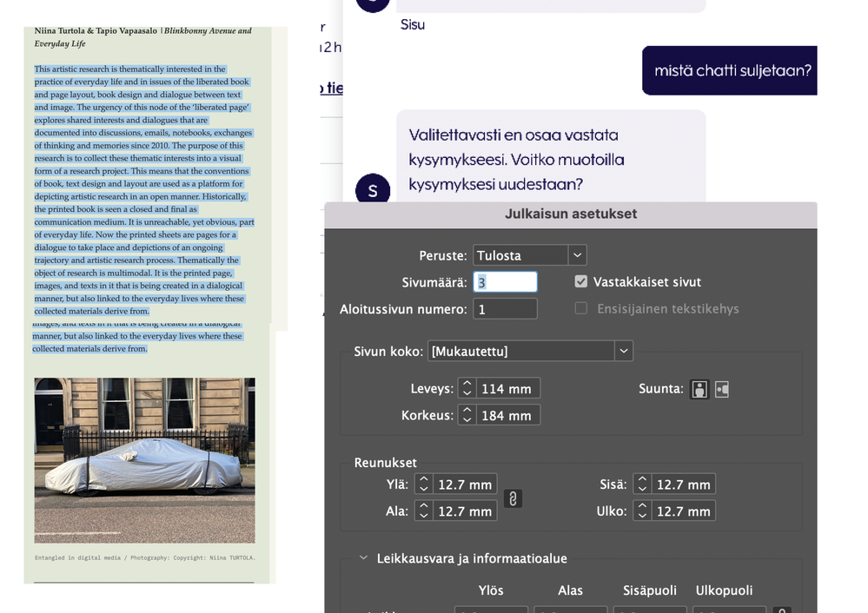Click the chat bot avatar icon

[373, 190]
